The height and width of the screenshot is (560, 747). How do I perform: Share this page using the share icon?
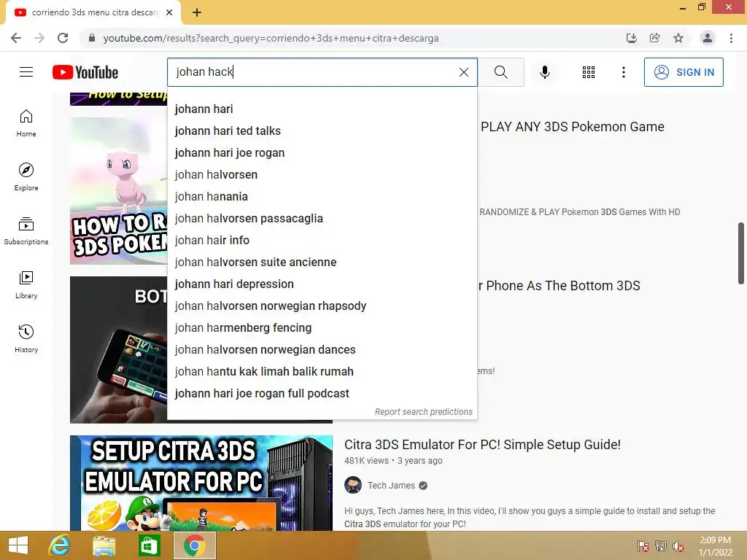tap(655, 38)
